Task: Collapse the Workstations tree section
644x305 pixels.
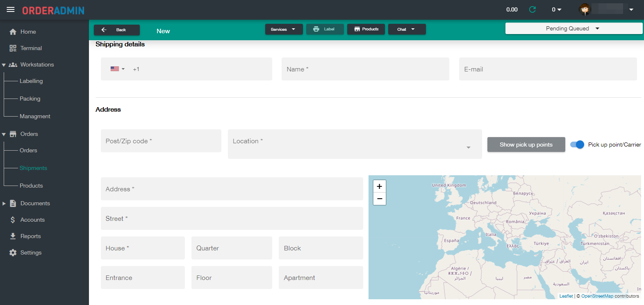Action: pyautogui.click(x=4, y=65)
